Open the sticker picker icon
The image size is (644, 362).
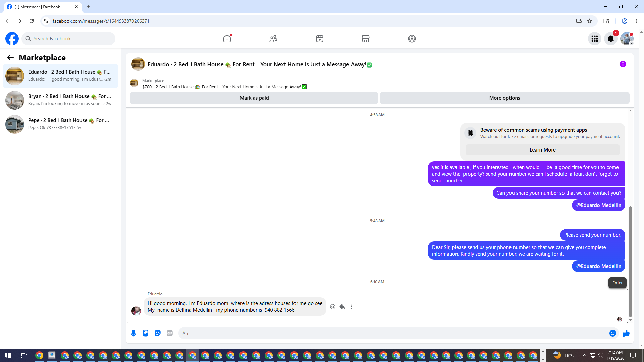coord(158,333)
